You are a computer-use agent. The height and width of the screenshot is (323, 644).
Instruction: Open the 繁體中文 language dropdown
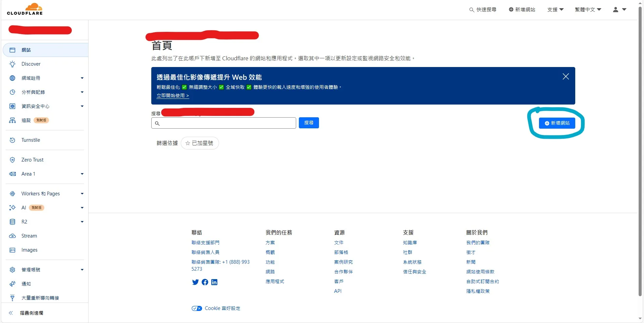588,10
